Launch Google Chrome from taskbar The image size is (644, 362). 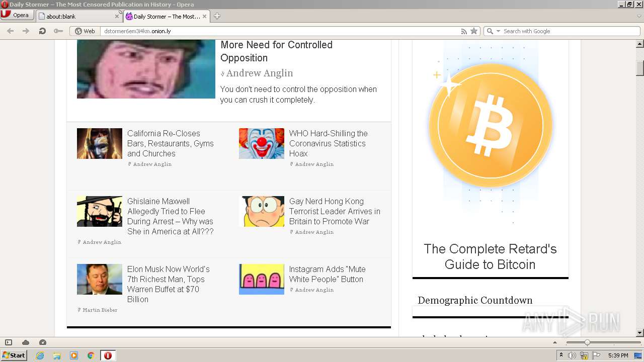pos(91,355)
